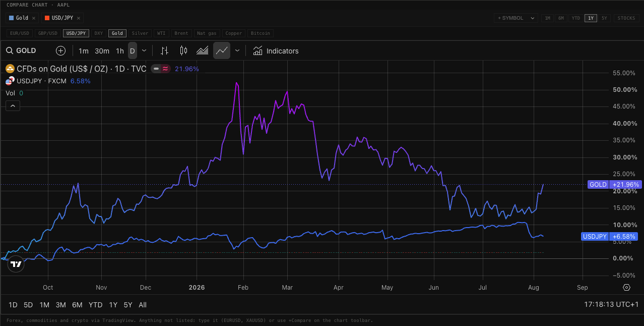Expand the interval dropdown arrow
This screenshot has height=326, width=644.
[x=144, y=51]
